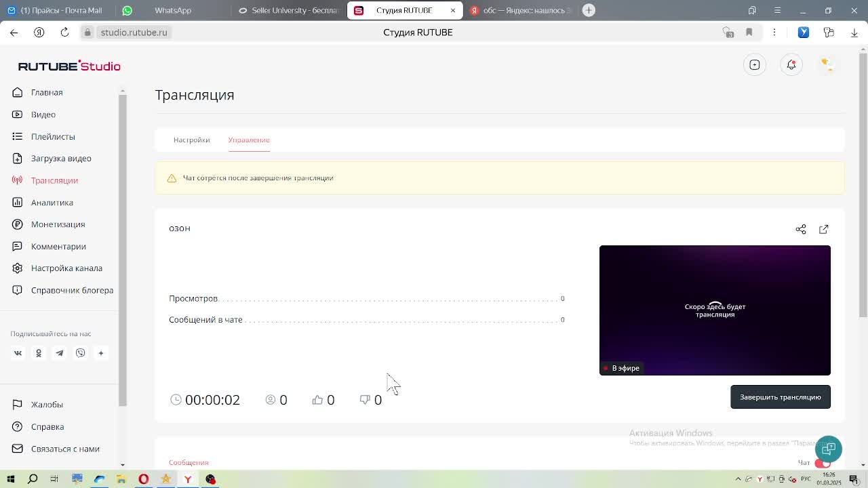Click the broadcast timer clock icon
Image resolution: width=868 pixels, height=488 pixels.
[176, 400]
